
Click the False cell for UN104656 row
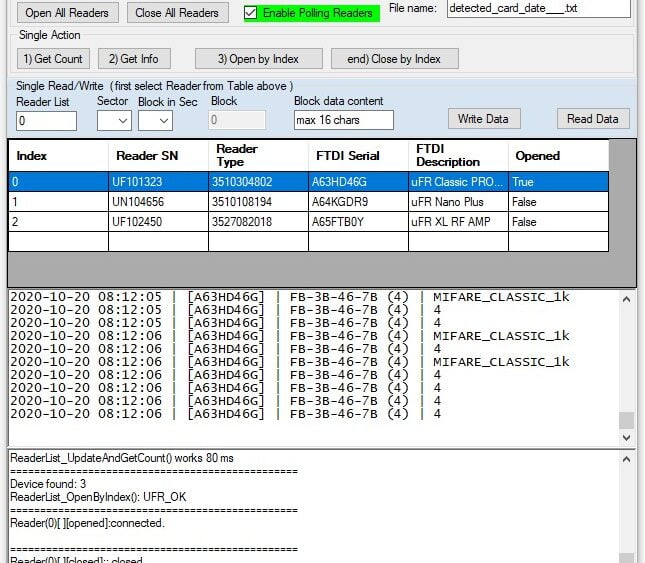click(x=559, y=202)
